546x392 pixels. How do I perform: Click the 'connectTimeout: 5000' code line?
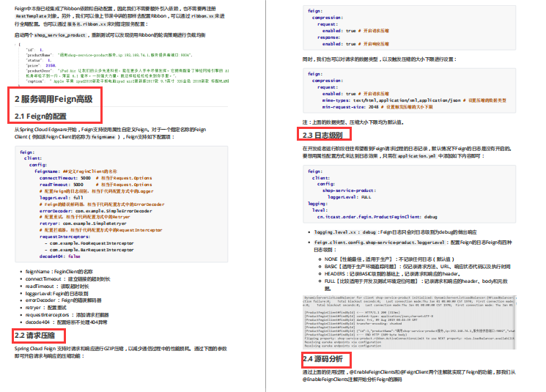tap(96, 178)
